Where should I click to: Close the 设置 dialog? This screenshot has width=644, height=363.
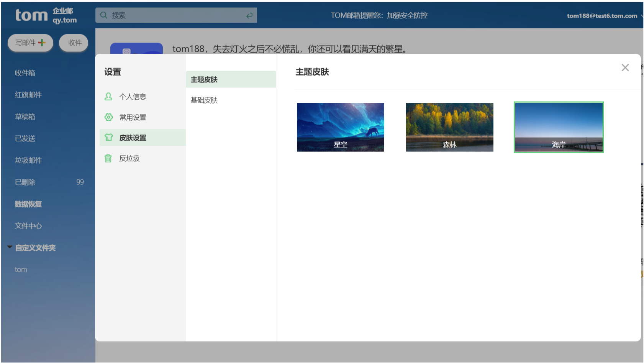[x=625, y=68]
